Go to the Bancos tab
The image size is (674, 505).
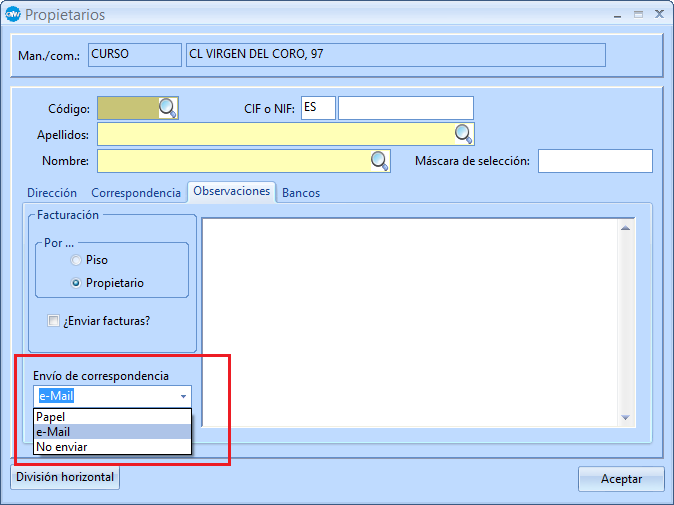(301, 193)
